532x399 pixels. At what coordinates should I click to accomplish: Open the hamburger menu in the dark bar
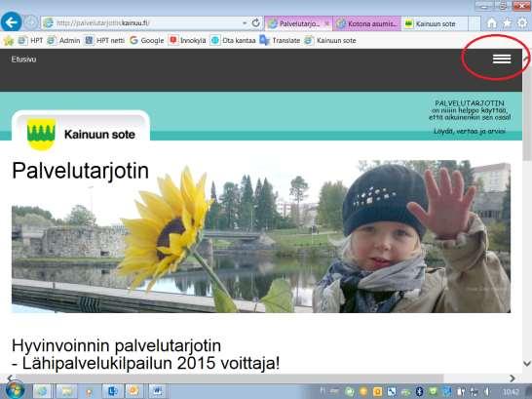502,60
